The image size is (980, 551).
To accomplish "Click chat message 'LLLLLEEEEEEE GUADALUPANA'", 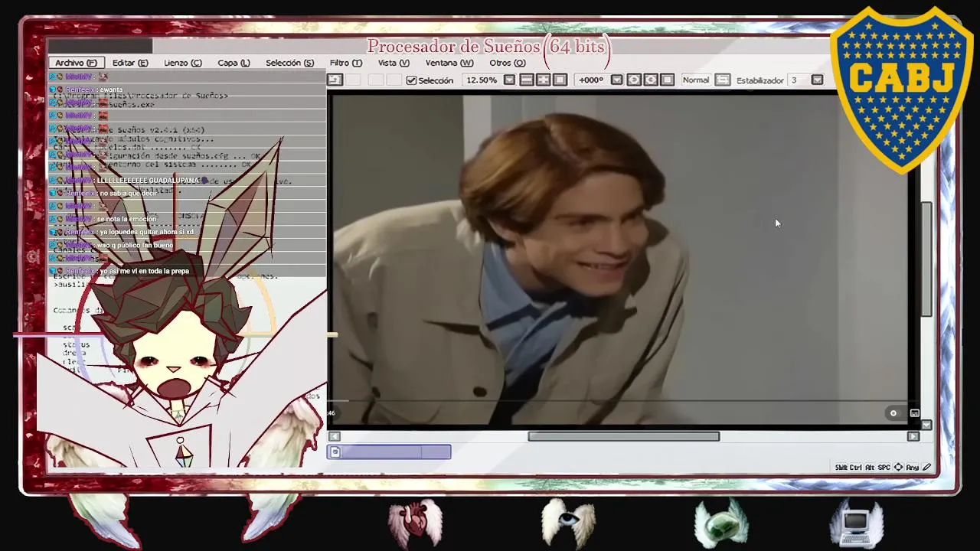I will click(147, 181).
